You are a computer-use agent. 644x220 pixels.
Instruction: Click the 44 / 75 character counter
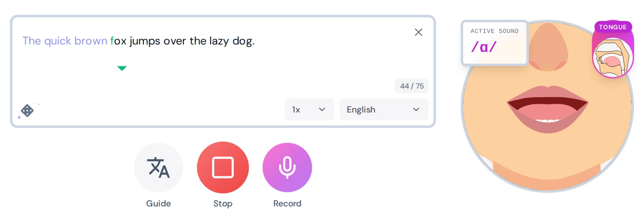click(412, 86)
